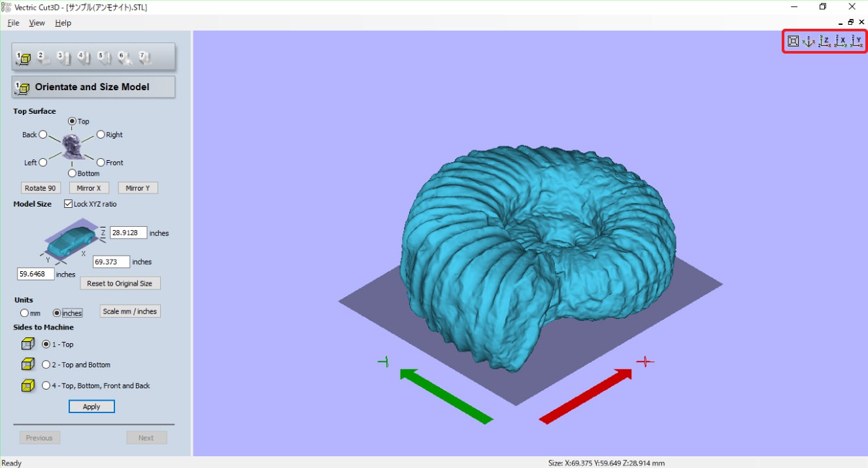Click the view along Z axis icon

(x=824, y=41)
